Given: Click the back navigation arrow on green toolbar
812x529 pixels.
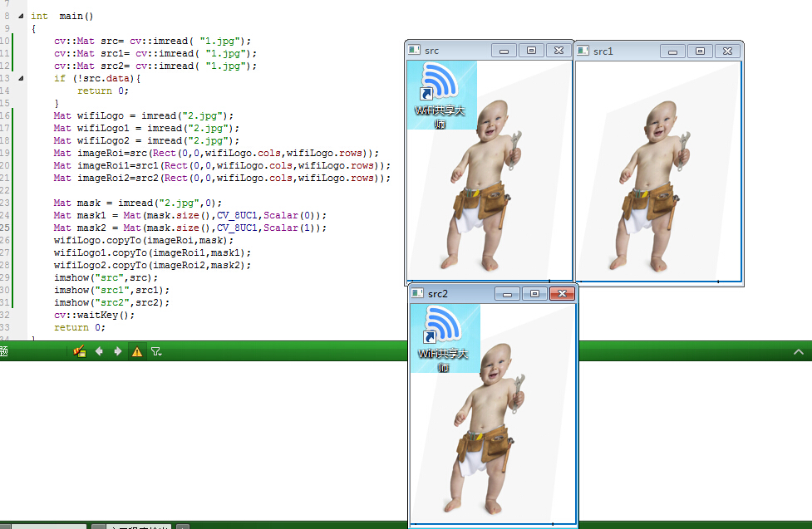Looking at the screenshot, I should point(98,351).
